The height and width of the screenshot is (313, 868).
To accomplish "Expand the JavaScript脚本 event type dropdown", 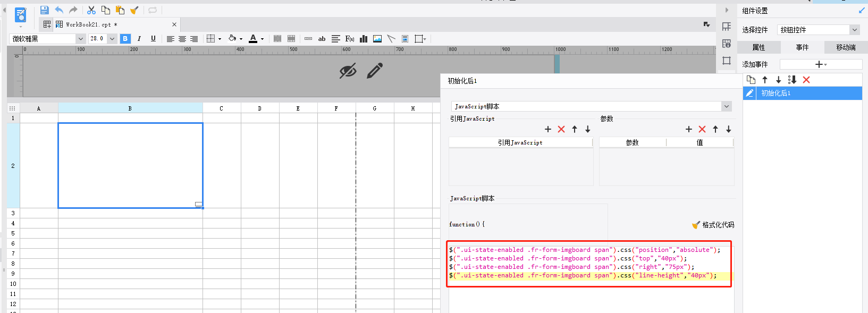I will coord(727,106).
